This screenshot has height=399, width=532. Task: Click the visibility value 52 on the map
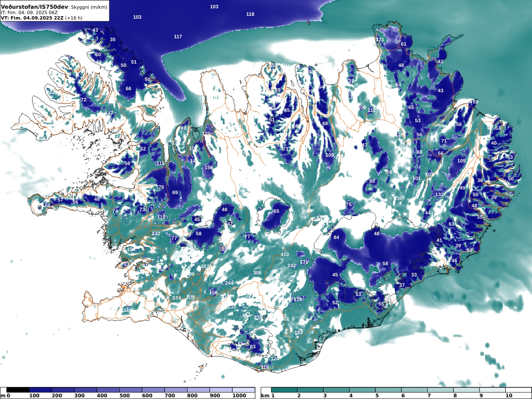335,303
